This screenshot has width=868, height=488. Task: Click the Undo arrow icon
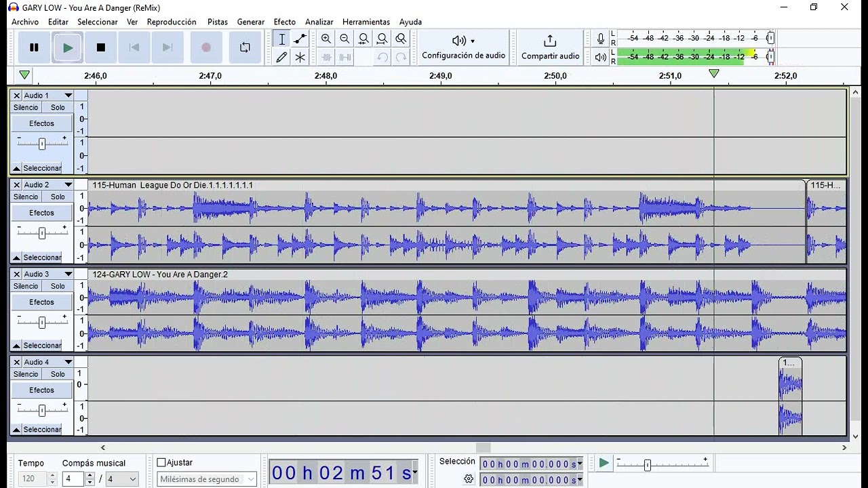point(382,58)
